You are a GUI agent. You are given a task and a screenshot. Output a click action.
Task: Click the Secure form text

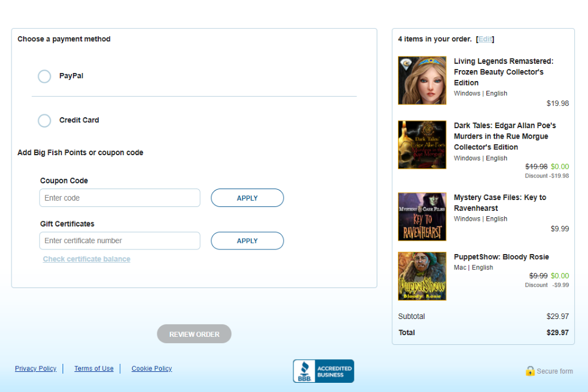click(x=555, y=371)
